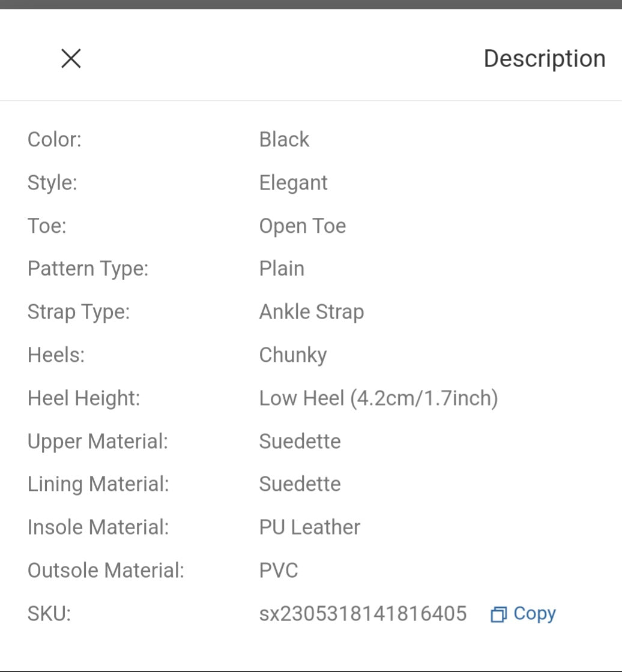Click Lining Material value Suedette

pos(300,484)
